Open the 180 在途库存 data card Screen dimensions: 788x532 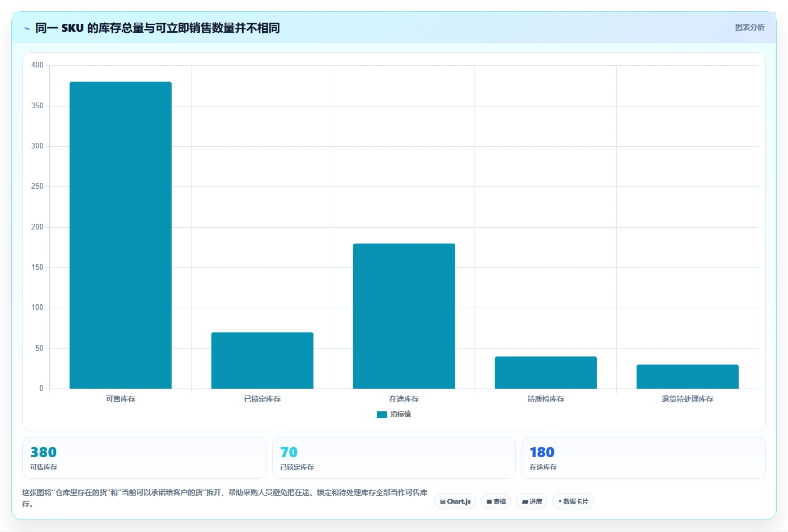coord(643,458)
